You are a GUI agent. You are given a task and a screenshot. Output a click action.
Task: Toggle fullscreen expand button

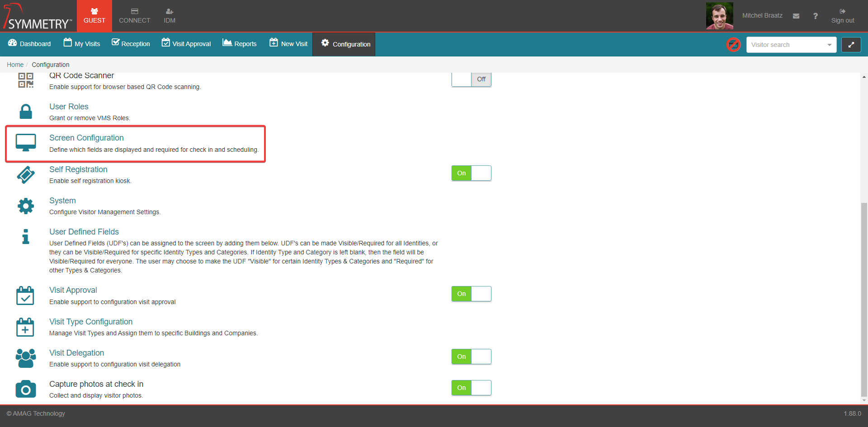(851, 45)
